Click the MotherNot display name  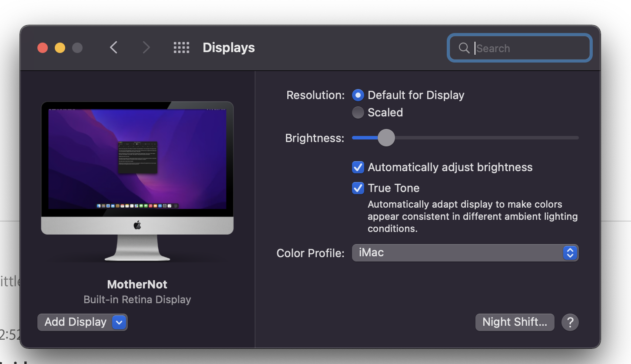[137, 285]
